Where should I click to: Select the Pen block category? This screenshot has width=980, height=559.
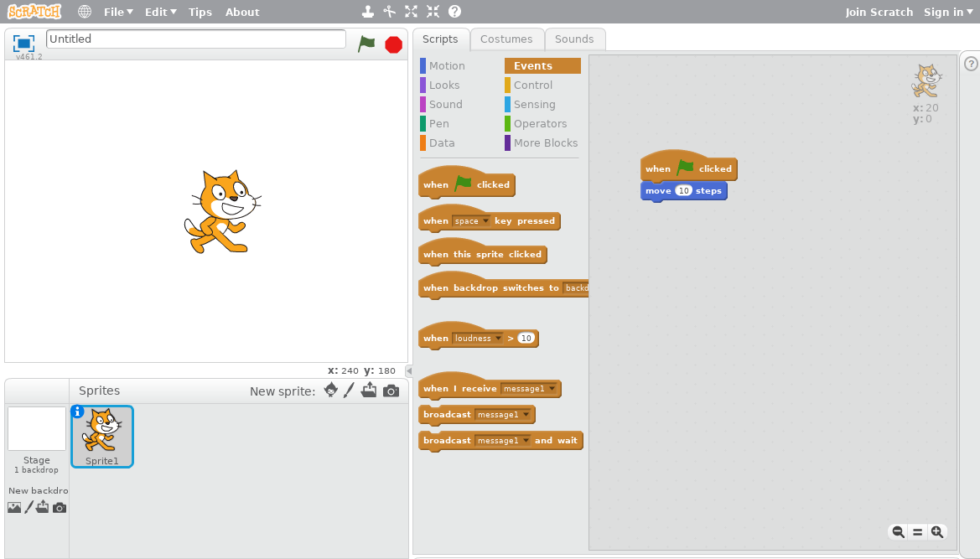(438, 124)
